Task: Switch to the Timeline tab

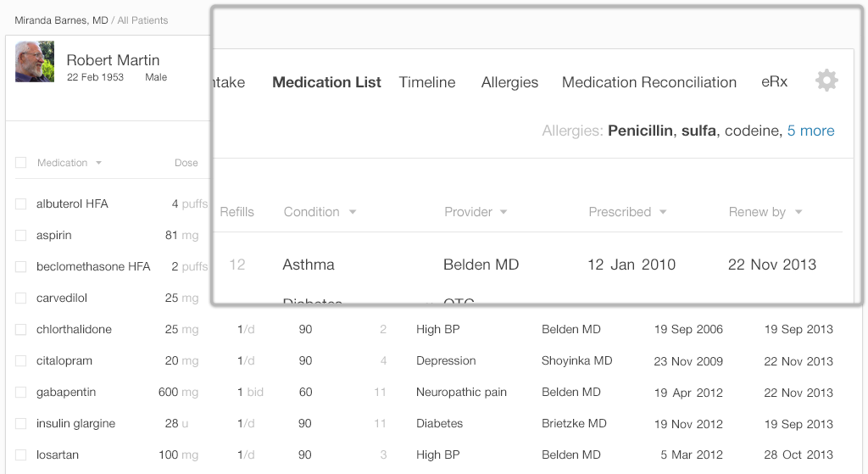Action: pyautogui.click(x=427, y=82)
